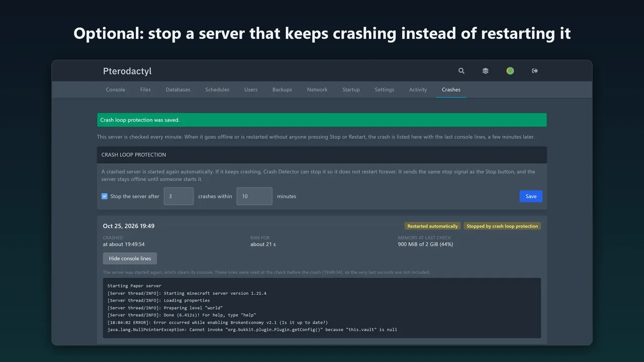Click the Stopped by crash loop protection badge
Viewport: 644px width, 362px height.
click(502, 226)
